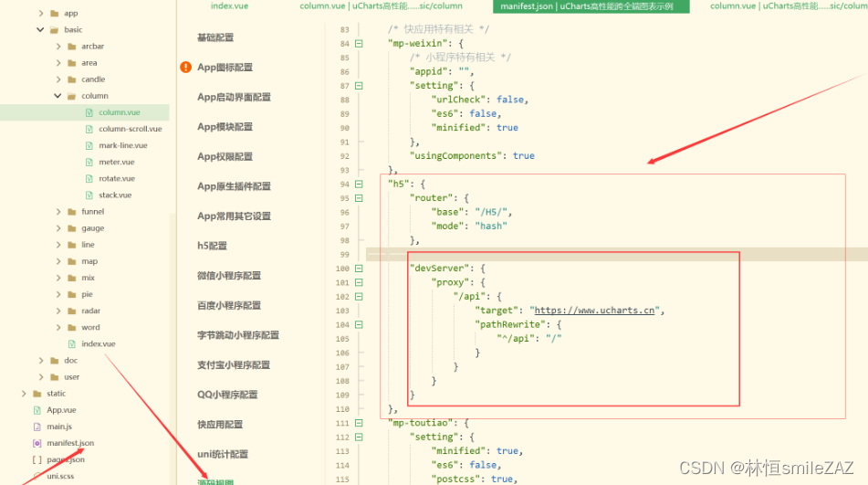Screen dimensions: 868x485
Task: Expand the user folder
Action: [x=41, y=377]
